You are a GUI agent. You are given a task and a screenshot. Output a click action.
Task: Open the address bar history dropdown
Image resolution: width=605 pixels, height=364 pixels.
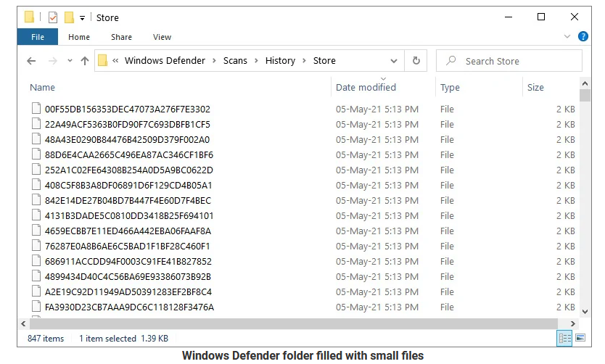tap(394, 61)
